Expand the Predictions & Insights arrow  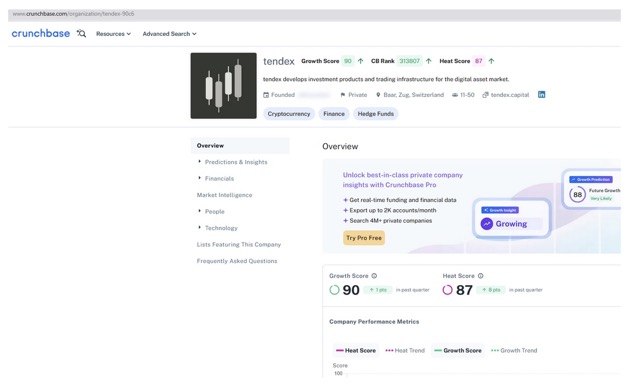[199, 162]
